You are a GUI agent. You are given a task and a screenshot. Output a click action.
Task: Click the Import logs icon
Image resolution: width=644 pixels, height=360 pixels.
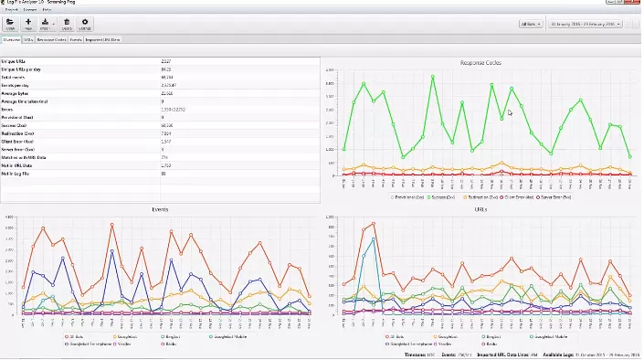(45, 22)
